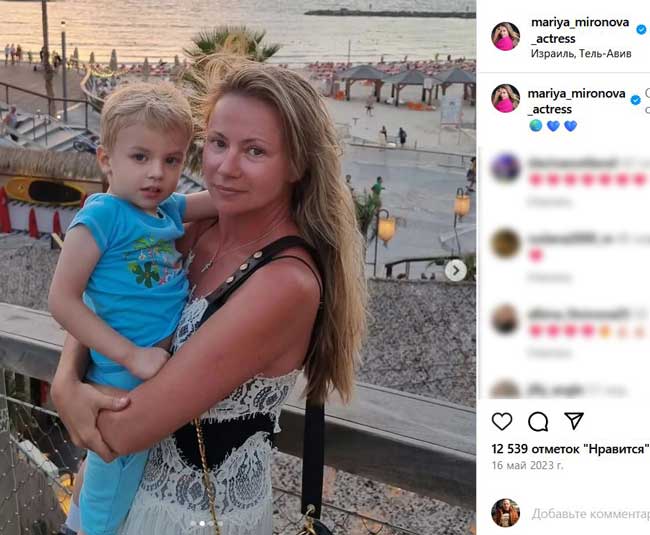Open the caption mariya_mironova_actress username link

576,101
